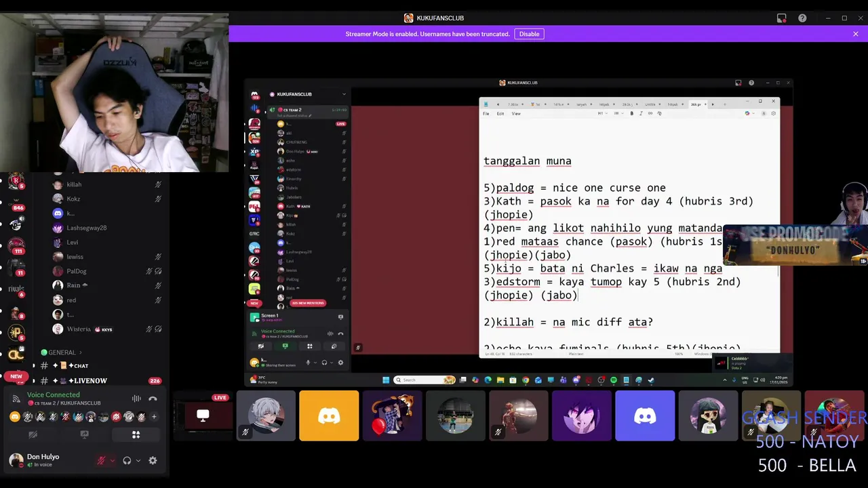Open Activities launcher in the voice panel
The image size is (868, 488).
click(136, 434)
